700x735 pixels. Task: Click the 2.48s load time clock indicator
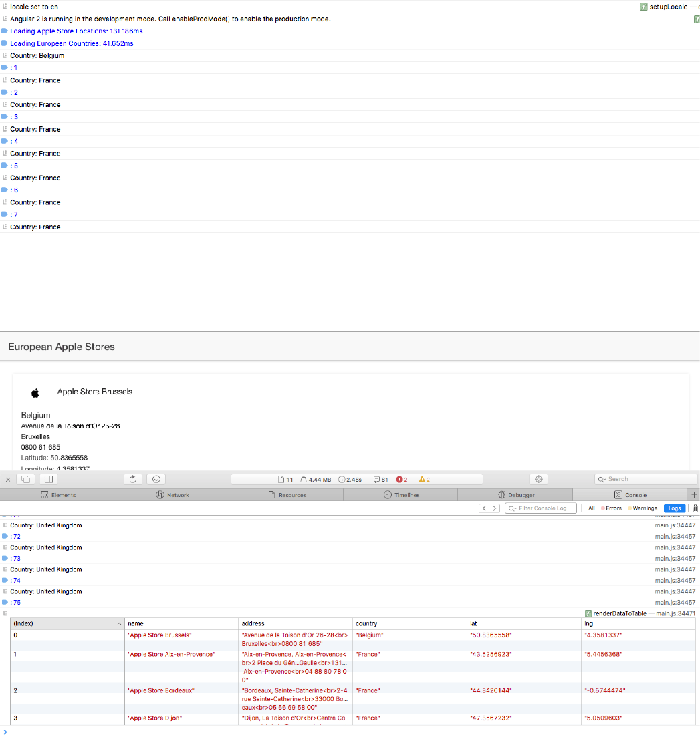[x=350, y=480]
